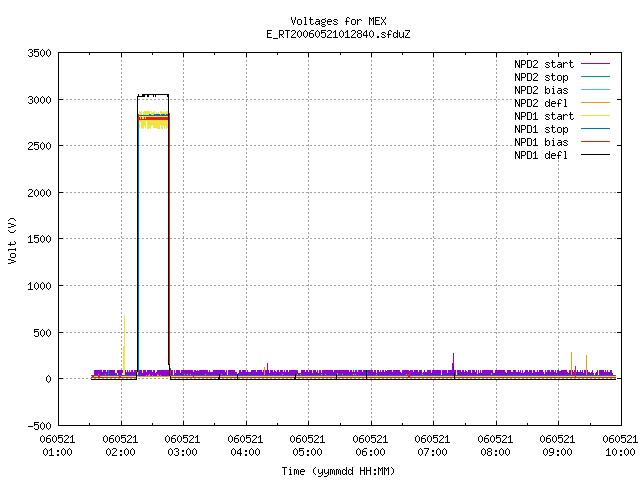Click the chart title 'Voltages for MEX'

[338, 21]
